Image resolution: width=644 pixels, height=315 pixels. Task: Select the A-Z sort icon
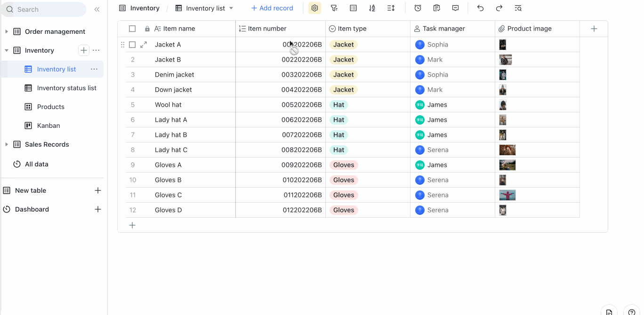372,8
